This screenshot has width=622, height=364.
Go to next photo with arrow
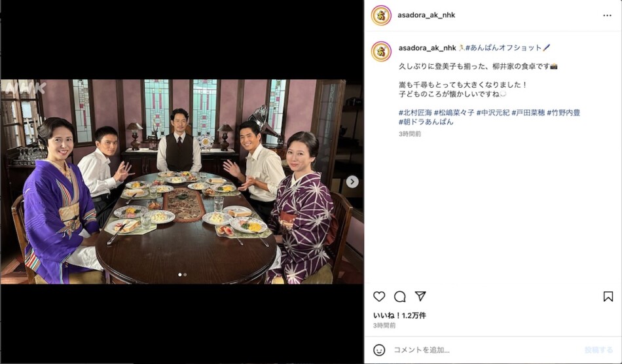point(352,181)
